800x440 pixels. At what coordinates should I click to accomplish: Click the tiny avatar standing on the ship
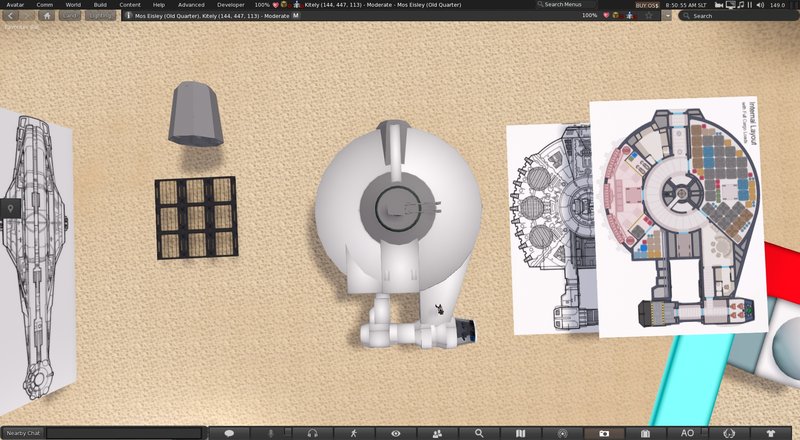(x=439, y=308)
